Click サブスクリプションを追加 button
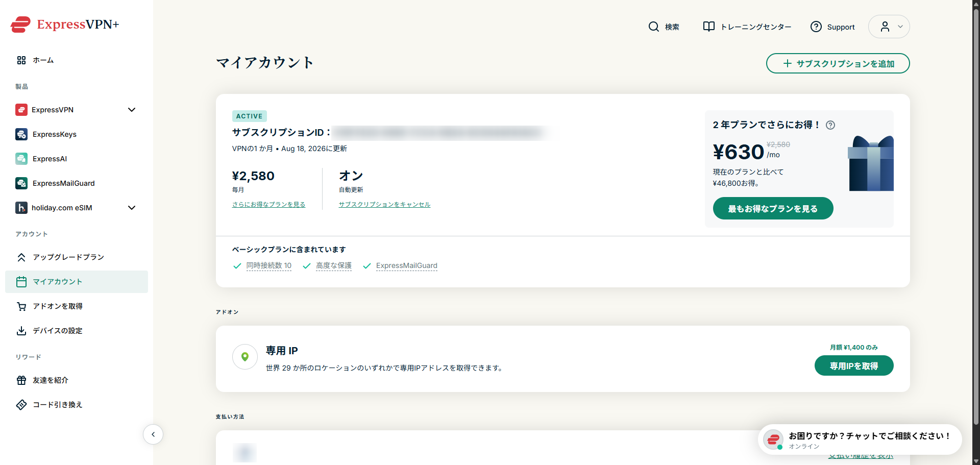The height and width of the screenshot is (465, 980). pyautogui.click(x=838, y=63)
